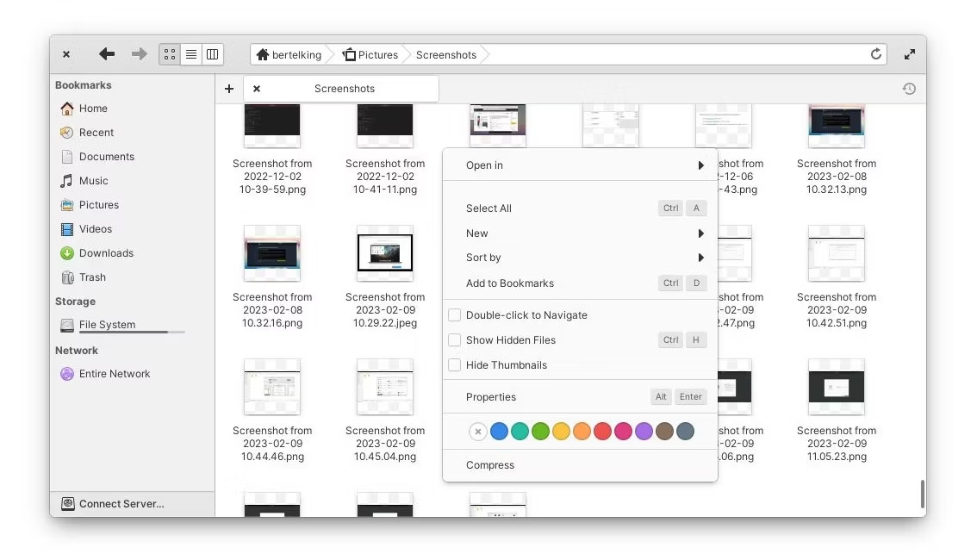977x560 pixels.
Task: Close the Screenshots tab
Action: [257, 89]
